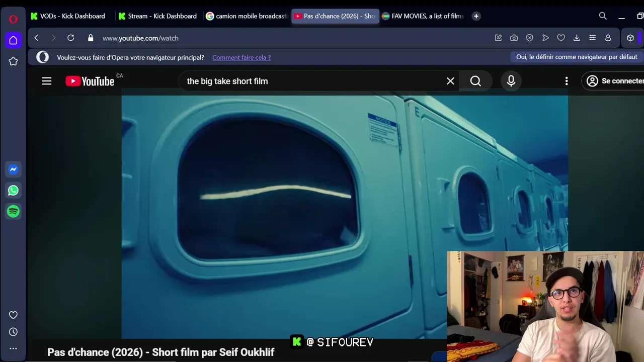Image resolution: width=644 pixels, height=362 pixels.
Task: Open the sidebar three-dots more options
Action: (x=13, y=348)
